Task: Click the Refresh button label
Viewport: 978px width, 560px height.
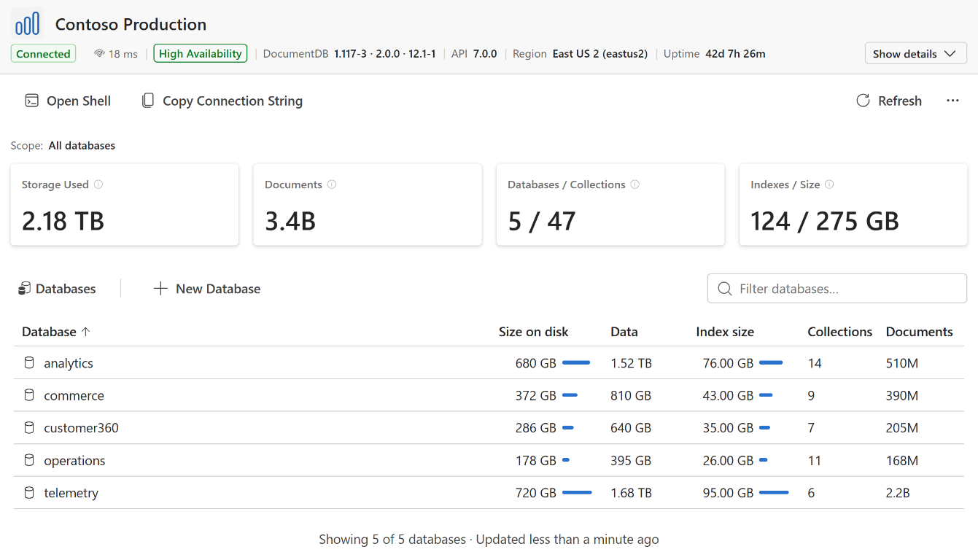Action: point(900,101)
